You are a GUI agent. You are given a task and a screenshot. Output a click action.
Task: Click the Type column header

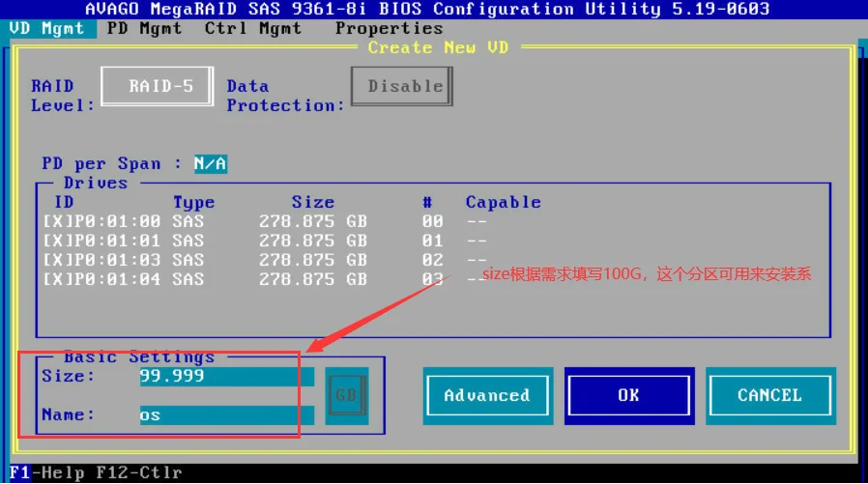pos(193,203)
